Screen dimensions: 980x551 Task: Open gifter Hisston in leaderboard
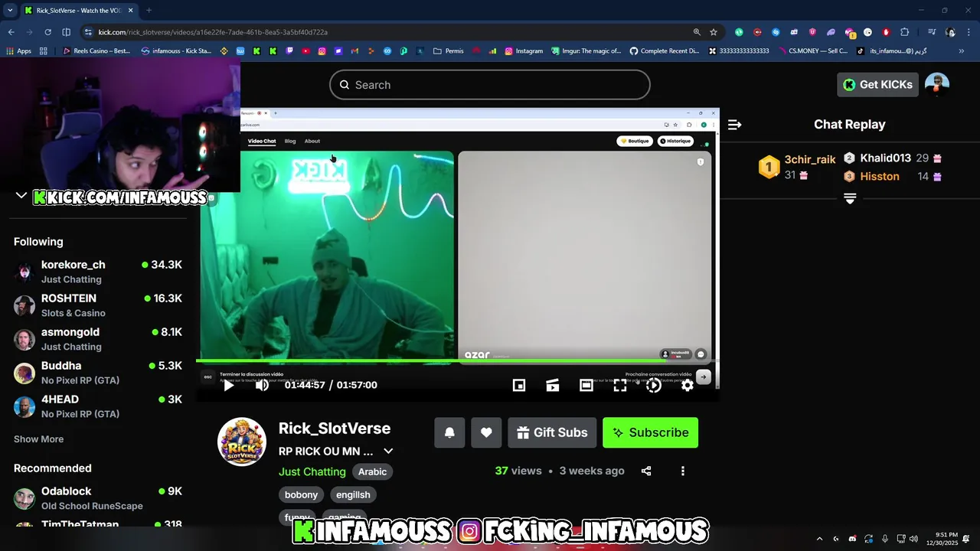point(880,176)
